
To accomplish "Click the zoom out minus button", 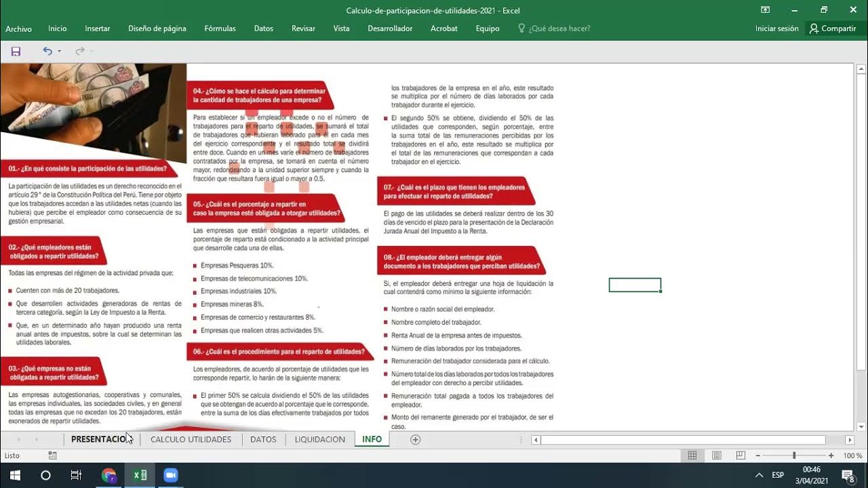I will tap(758, 456).
